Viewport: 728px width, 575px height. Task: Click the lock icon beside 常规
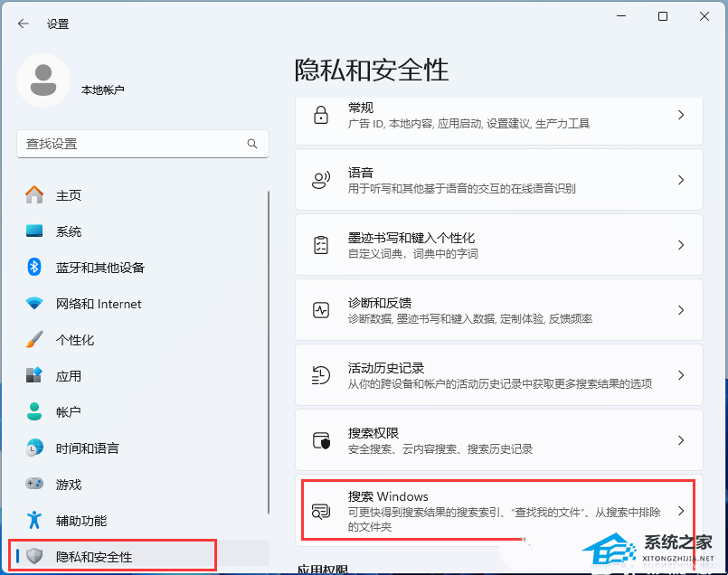pos(321,115)
